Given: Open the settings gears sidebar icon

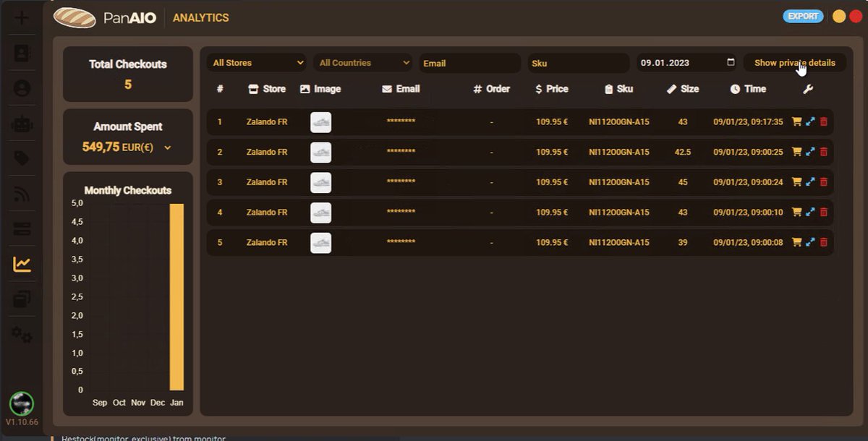Looking at the screenshot, I should 22,335.
